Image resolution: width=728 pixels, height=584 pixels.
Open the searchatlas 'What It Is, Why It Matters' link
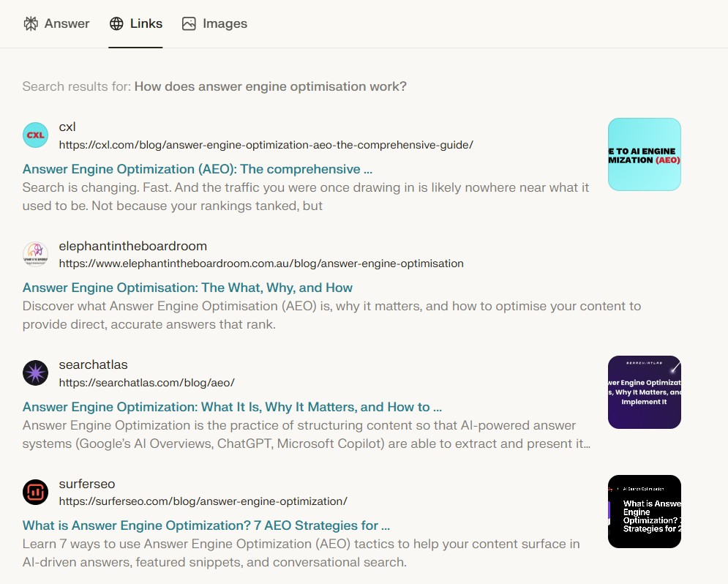coord(232,407)
